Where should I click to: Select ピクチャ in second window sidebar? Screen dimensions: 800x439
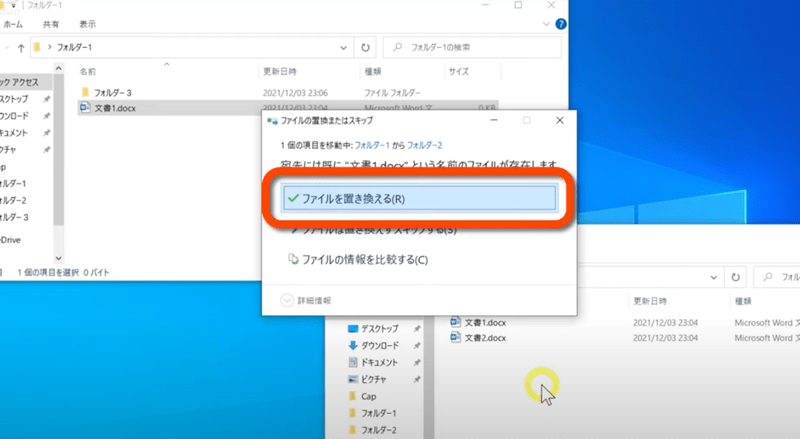[373, 379]
